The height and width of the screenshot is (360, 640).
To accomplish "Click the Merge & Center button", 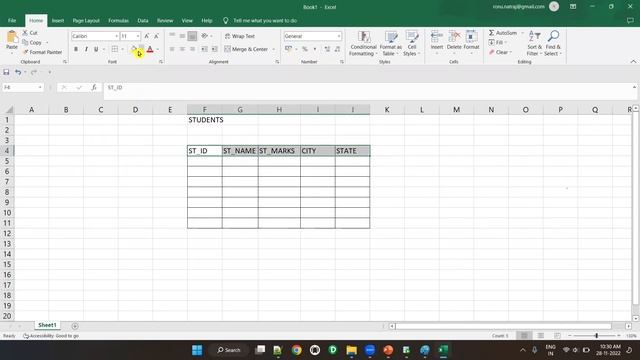I will click(246, 49).
